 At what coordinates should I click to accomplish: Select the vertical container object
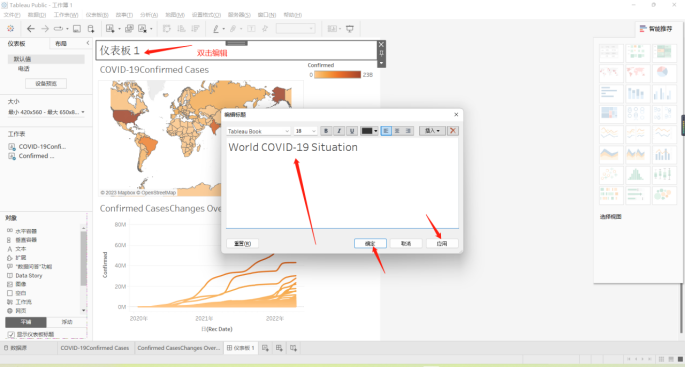(22, 240)
